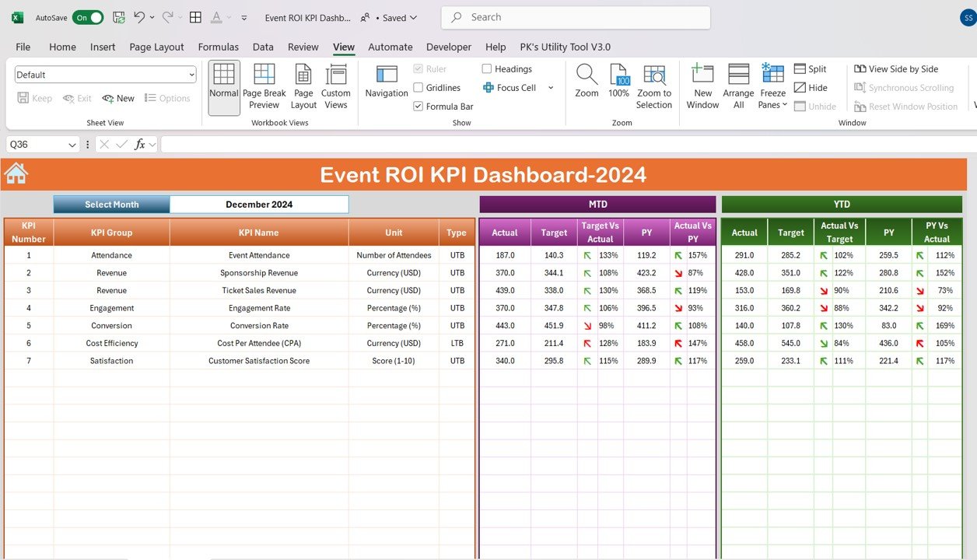Click the Home icon on the dashboard
977x560 pixels.
tap(16, 173)
